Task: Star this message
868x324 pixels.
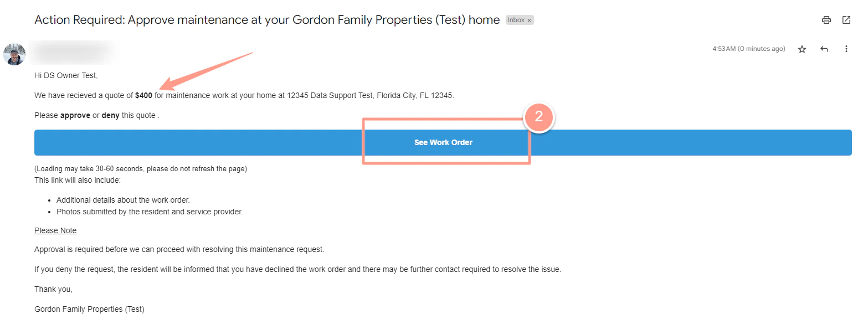Action: 802,49
